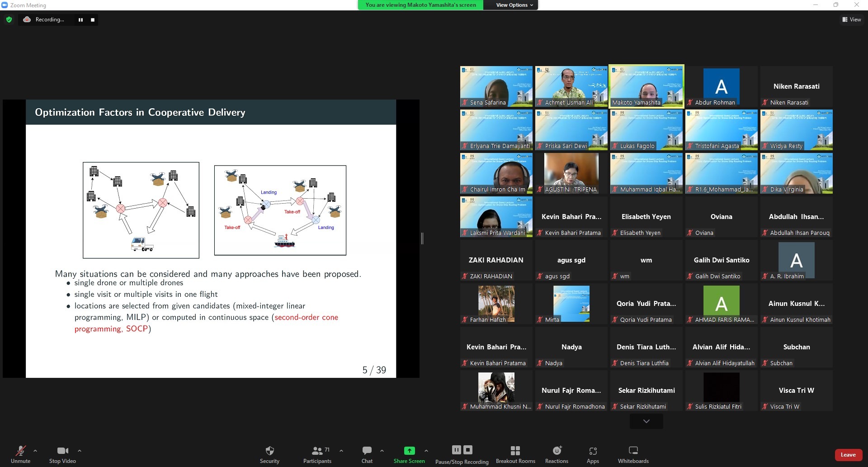Open the View Options dropdown
This screenshot has width=868, height=467.
pyautogui.click(x=514, y=5)
